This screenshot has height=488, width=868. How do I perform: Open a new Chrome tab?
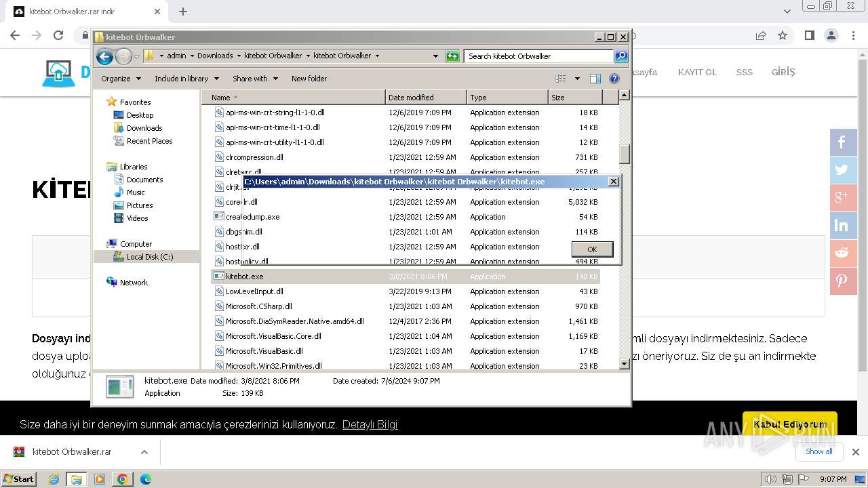(183, 12)
